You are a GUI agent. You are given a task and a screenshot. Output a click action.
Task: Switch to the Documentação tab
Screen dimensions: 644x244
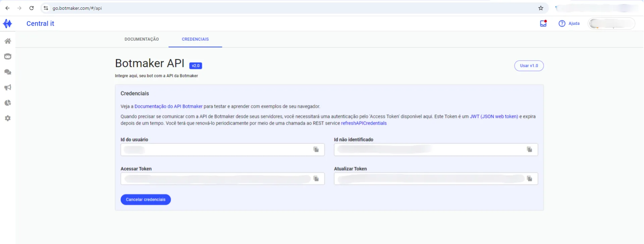142,39
